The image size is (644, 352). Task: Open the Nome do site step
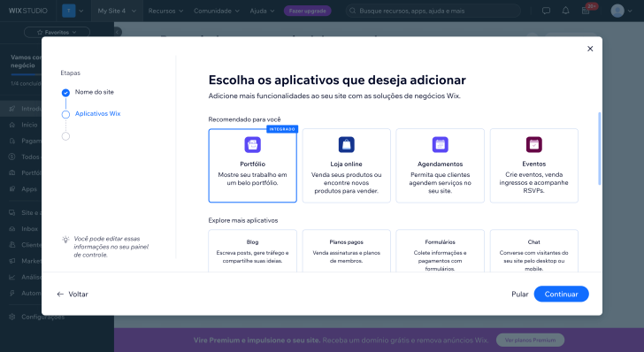(94, 92)
